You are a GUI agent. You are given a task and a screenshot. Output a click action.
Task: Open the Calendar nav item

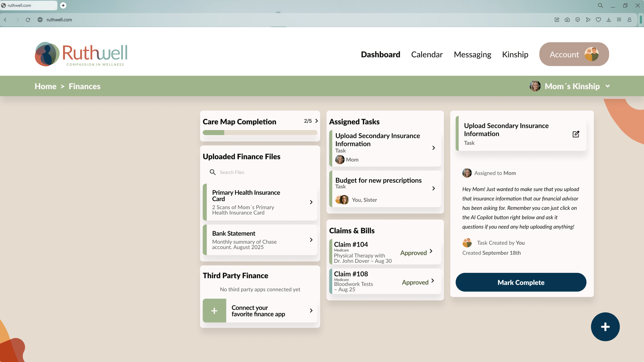[427, 54]
